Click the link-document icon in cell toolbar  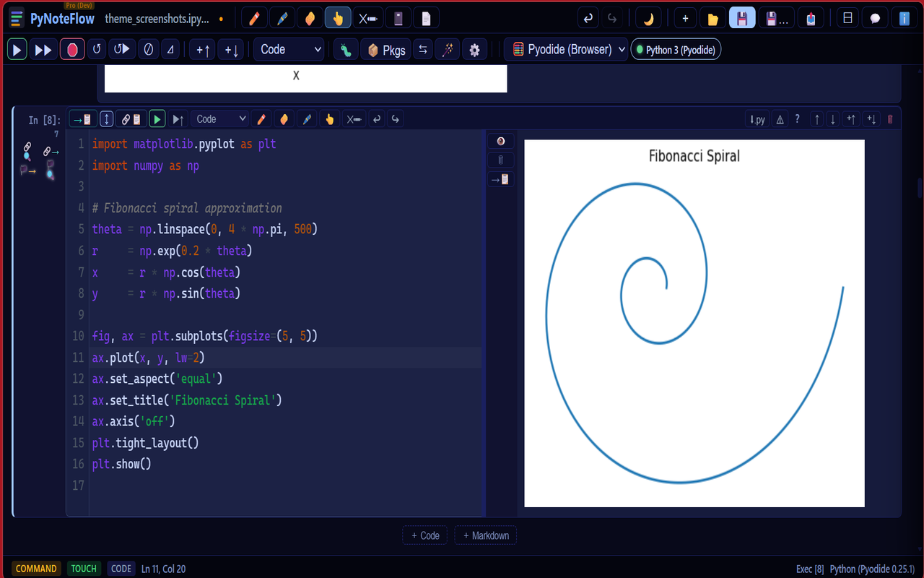coord(131,119)
